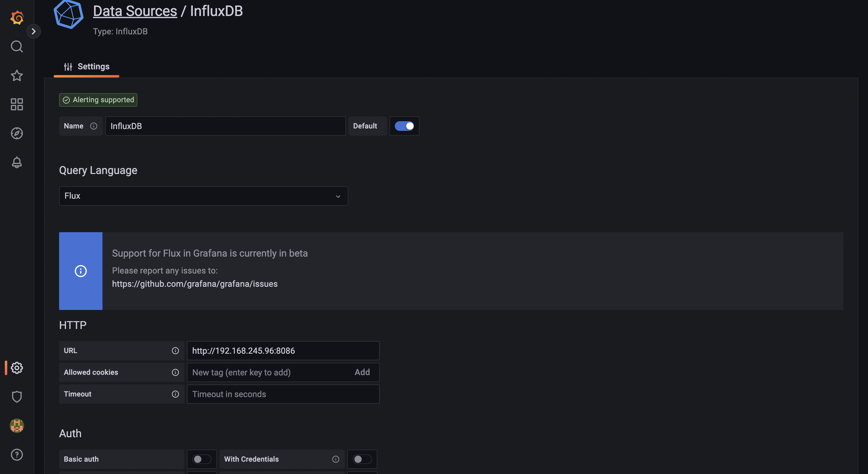Open Dashboards four-squares icon

(17, 105)
